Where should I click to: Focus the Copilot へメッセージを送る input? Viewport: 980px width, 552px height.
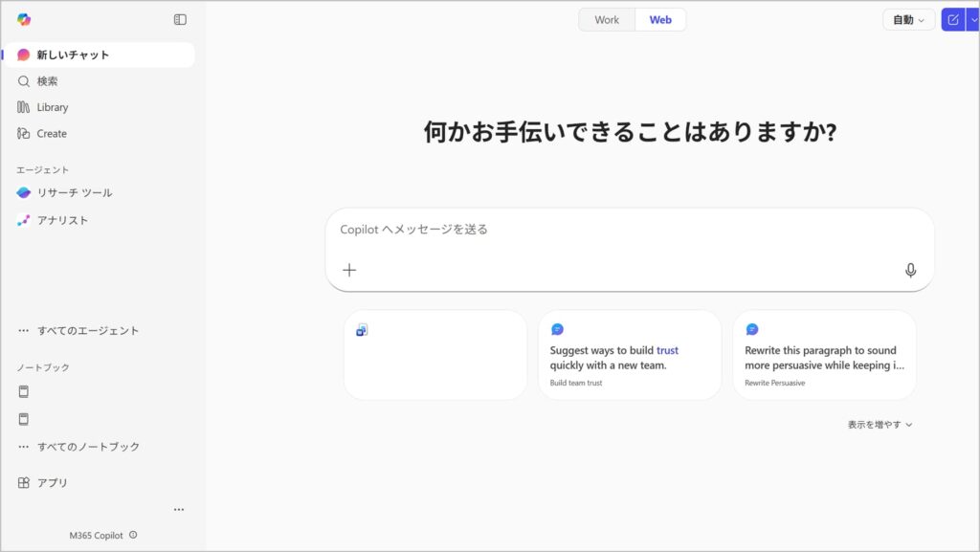630,230
